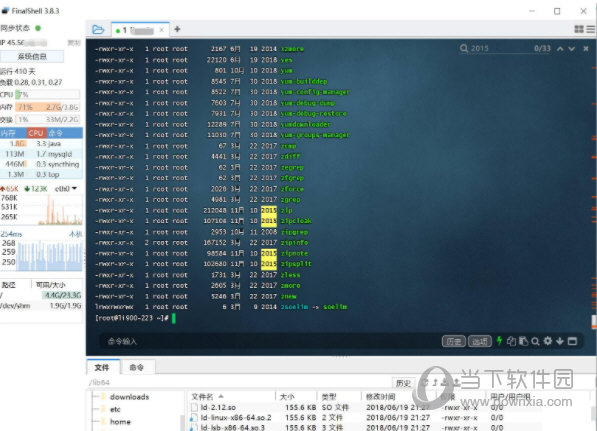Click the green lightning quick command icon
597x431 pixels.
499,341
